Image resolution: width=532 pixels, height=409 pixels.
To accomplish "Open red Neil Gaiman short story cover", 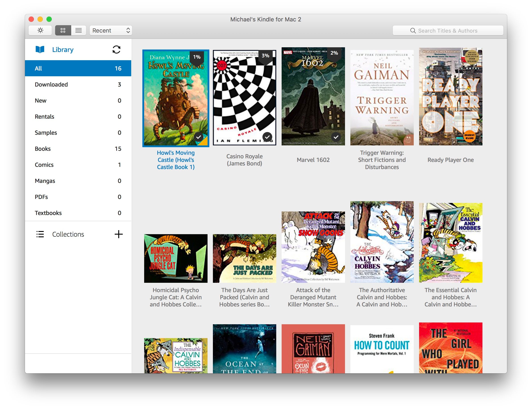I will (313, 349).
